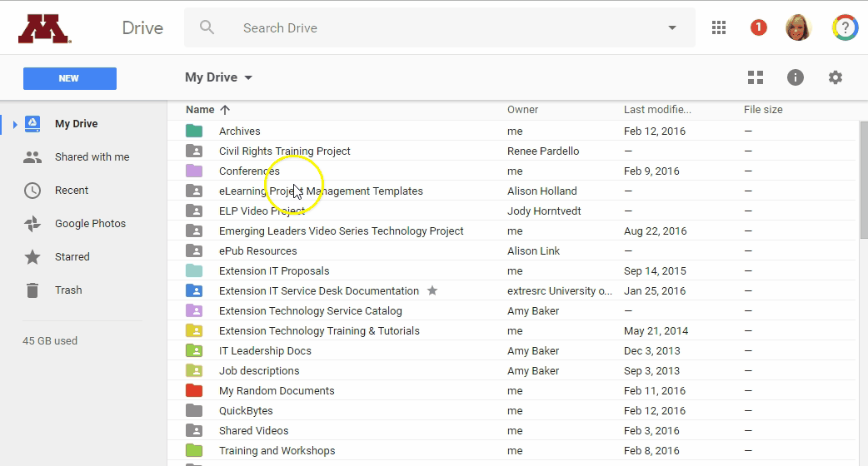Screen dimensions: 868x466
Task: Open the settings gear menu
Action: tap(836, 77)
